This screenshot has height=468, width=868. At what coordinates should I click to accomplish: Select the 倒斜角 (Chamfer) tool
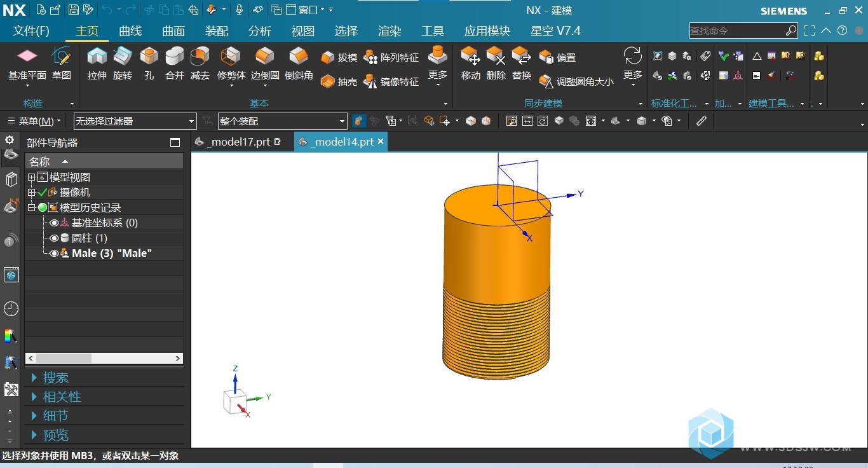(299, 64)
